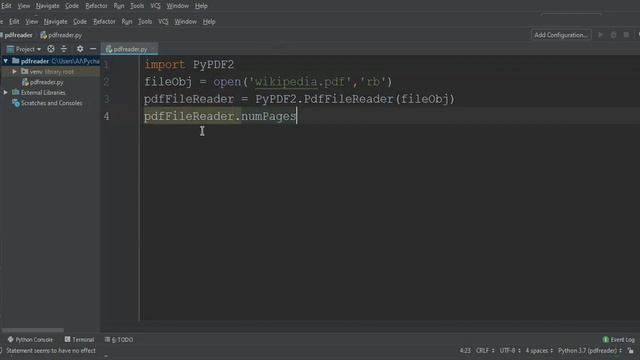Viewport: 640px width, 360px height.
Task: Click the tool windows icon in the status bar corner
Action: click(2, 351)
